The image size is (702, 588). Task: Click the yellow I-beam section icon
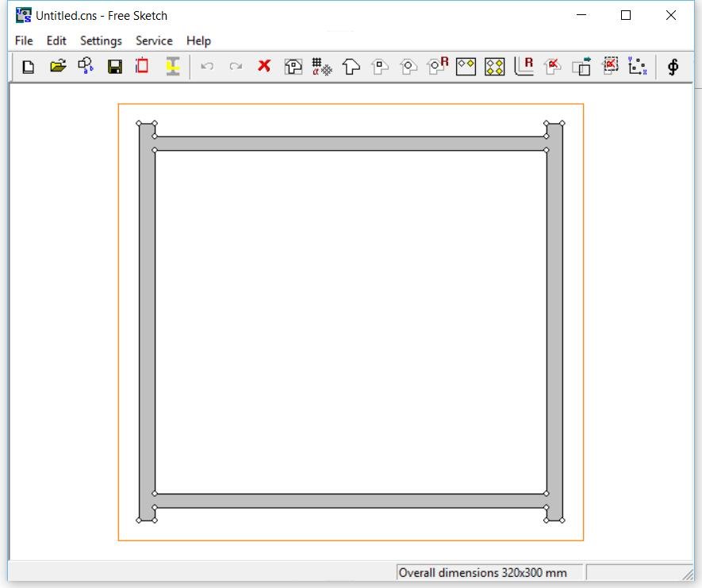coord(173,67)
